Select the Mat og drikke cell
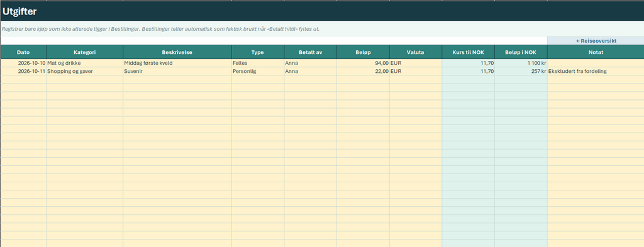The image size is (644, 247). 85,63
